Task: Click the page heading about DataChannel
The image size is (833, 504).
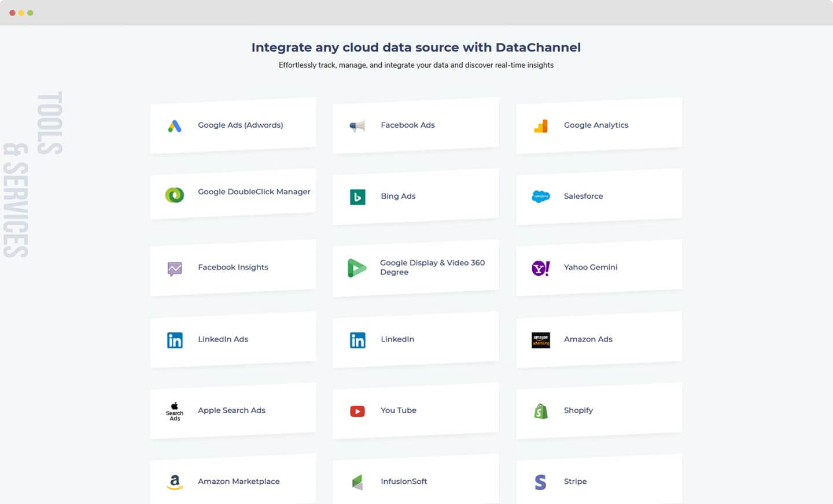Action: point(416,47)
